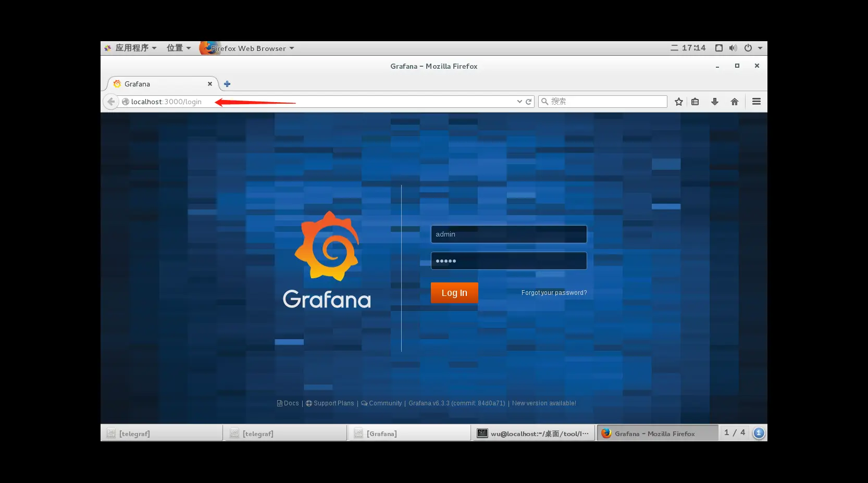Click the notification badge icon in the taskbar
This screenshot has width=868, height=483.
click(x=759, y=433)
